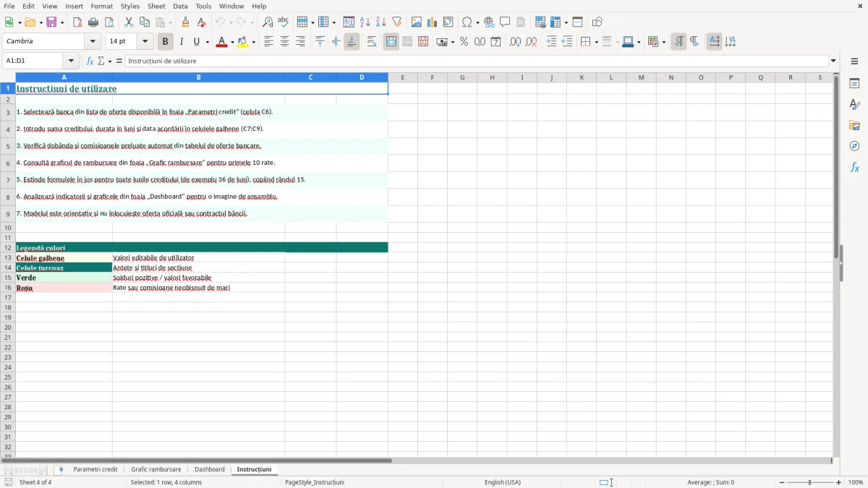The width and height of the screenshot is (868, 488).
Task: Cut the selection with scissors icon
Action: 129,22
